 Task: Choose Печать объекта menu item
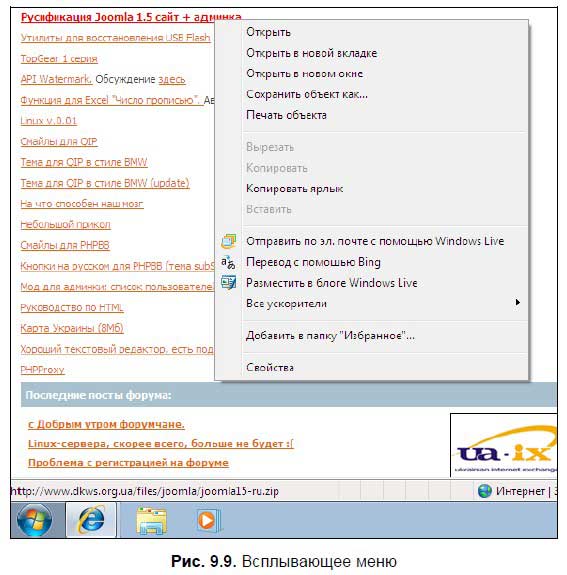click(286, 115)
